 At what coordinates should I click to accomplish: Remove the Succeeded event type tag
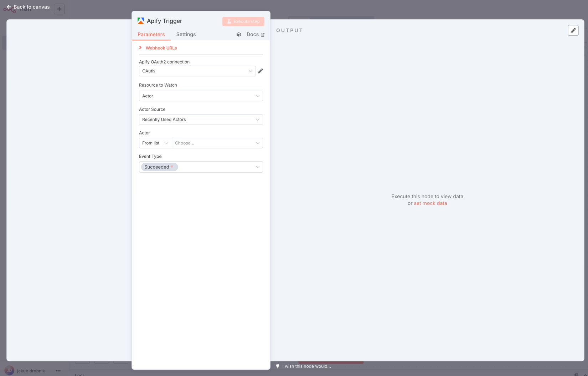(x=172, y=167)
